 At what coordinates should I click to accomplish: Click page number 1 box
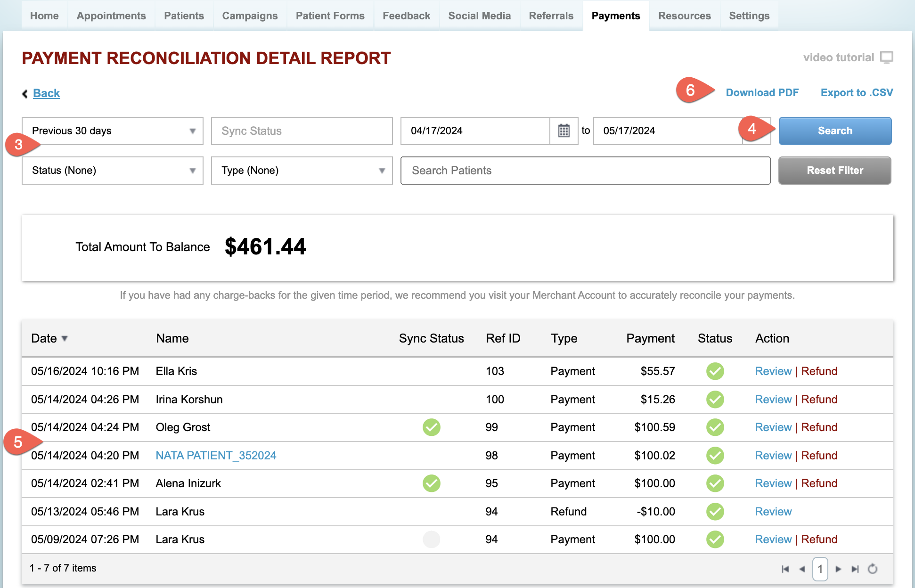820,569
